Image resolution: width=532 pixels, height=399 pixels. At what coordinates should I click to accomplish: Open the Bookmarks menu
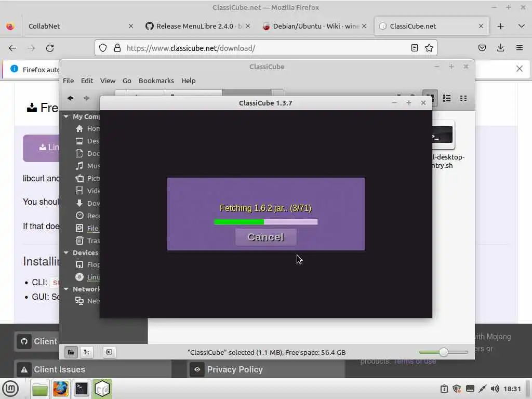156,81
